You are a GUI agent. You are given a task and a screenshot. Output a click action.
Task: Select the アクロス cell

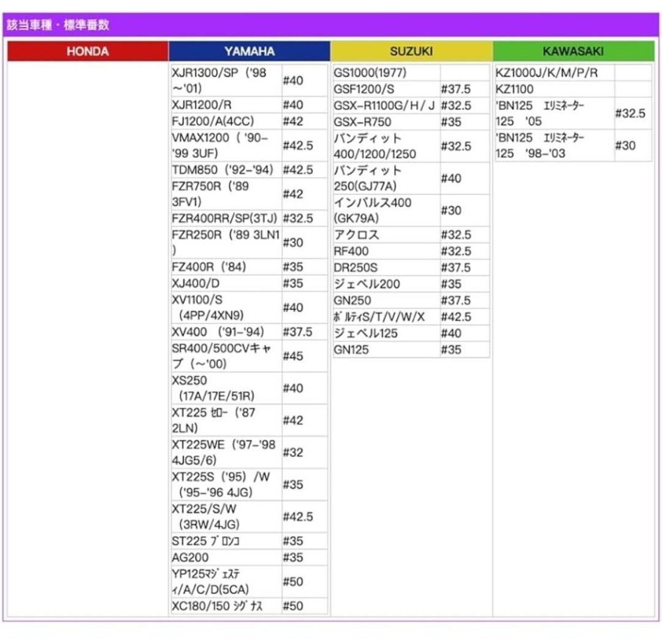(x=386, y=235)
